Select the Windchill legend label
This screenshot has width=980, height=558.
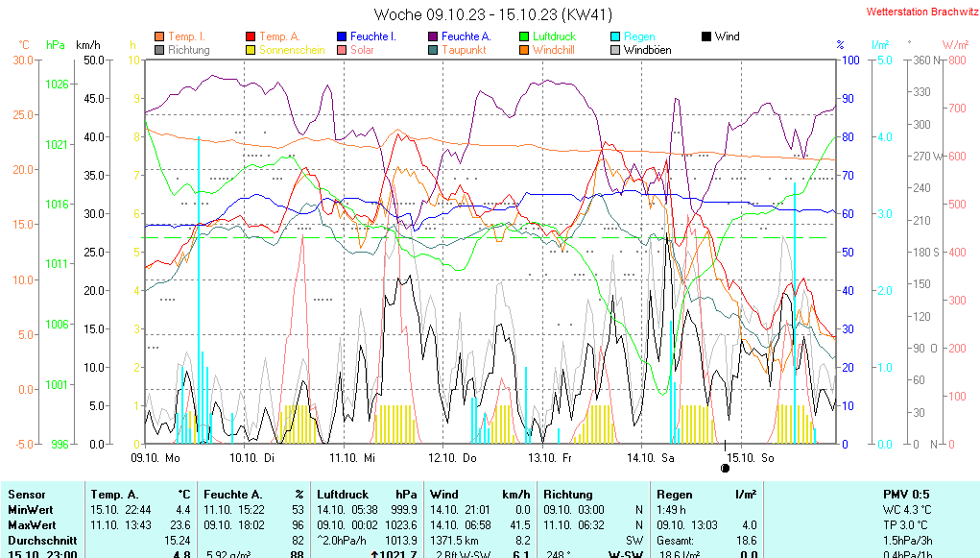point(553,50)
